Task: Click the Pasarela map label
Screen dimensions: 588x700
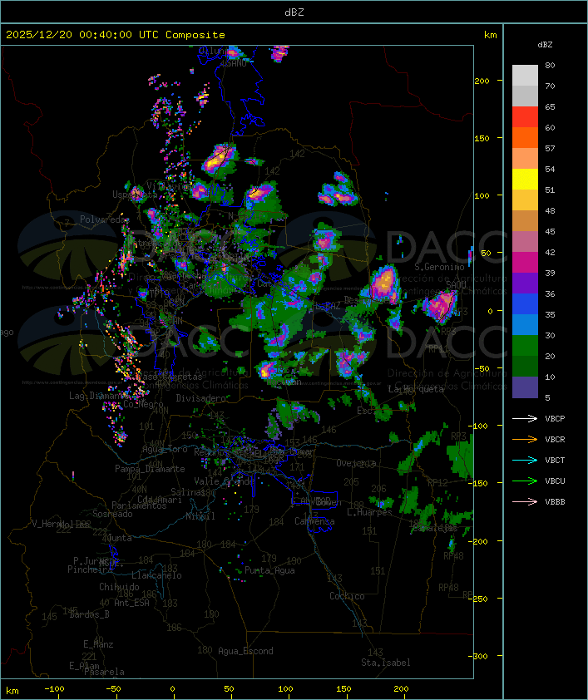Action: (104, 672)
